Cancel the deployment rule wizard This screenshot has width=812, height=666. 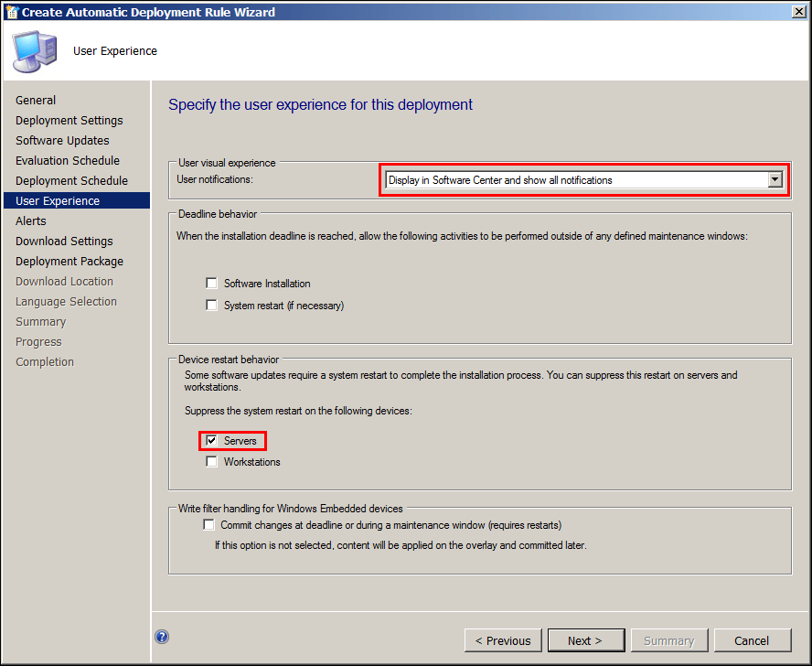coord(752,640)
